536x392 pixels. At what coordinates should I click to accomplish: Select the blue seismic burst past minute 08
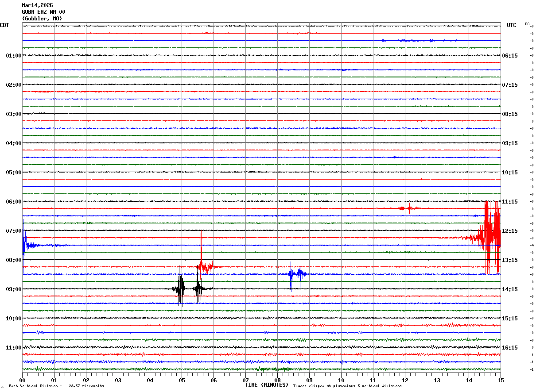click(297, 275)
